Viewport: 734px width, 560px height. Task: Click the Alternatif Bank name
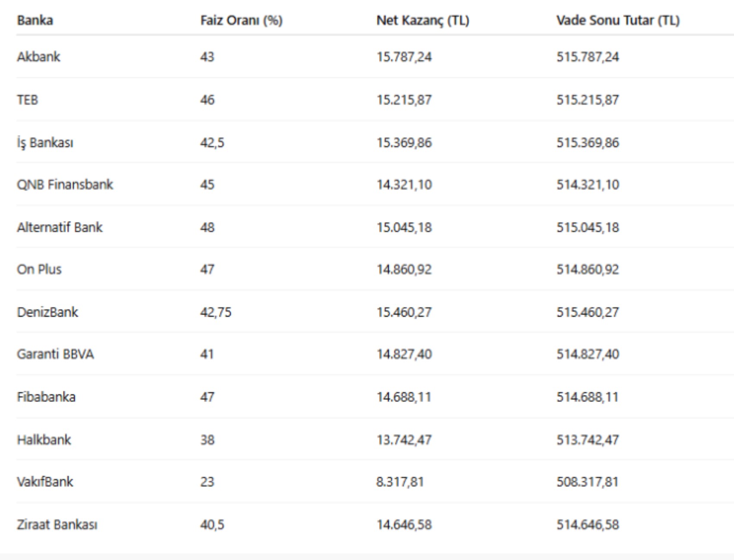[x=60, y=227]
